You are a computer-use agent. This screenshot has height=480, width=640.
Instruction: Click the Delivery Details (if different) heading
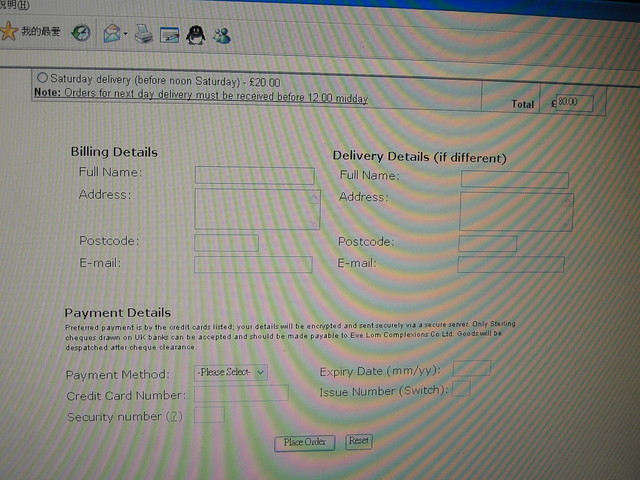[x=420, y=157]
